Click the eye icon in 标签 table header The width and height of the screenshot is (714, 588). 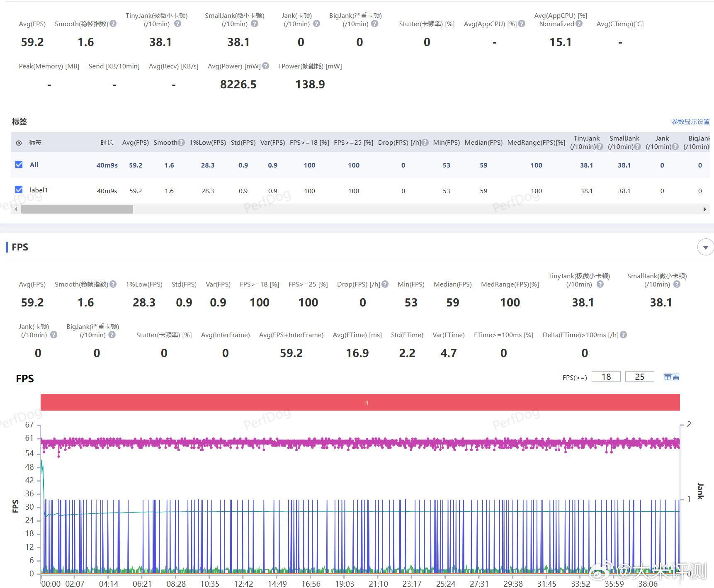(x=19, y=143)
